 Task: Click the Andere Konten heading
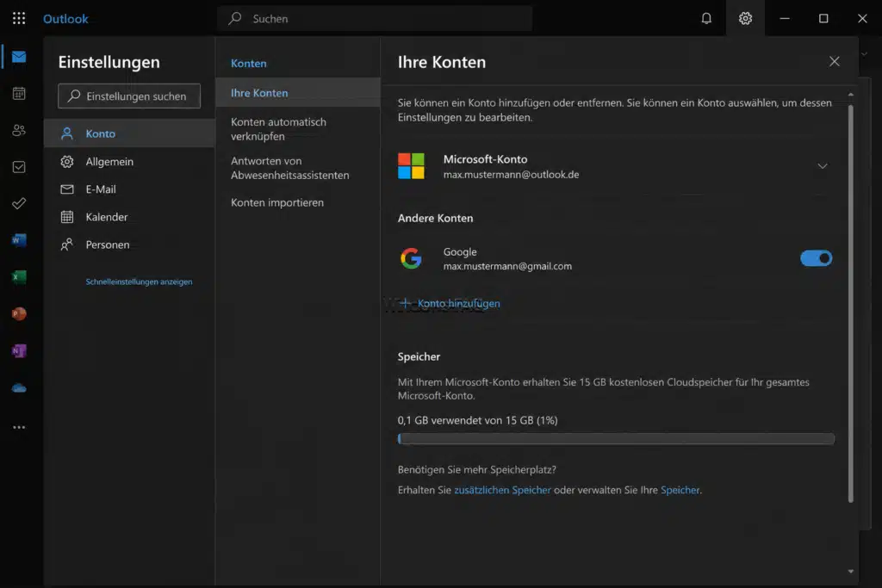point(435,218)
